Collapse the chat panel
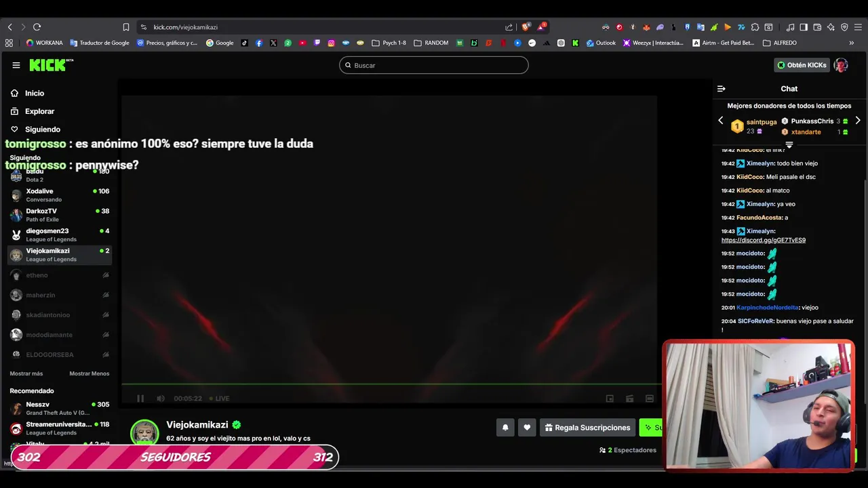This screenshot has width=868, height=488. click(721, 89)
